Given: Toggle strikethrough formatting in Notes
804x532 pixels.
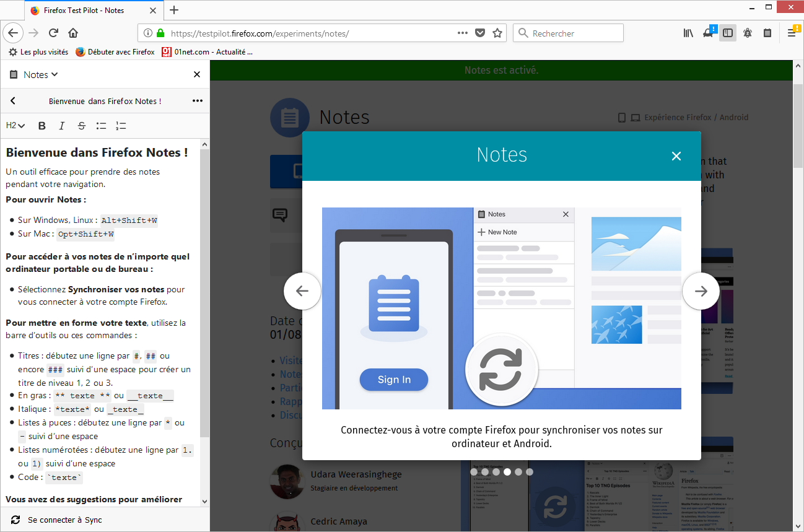Looking at the screenshot, I should point(82,126).
